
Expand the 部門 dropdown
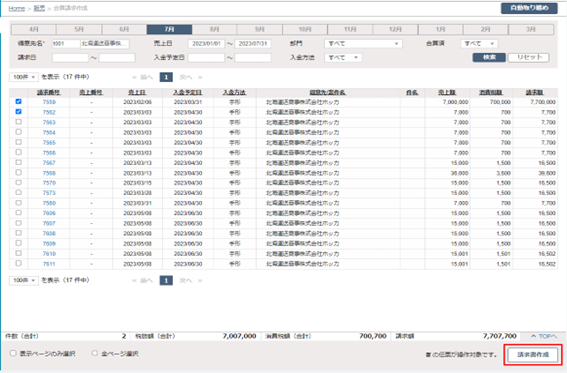(x=363, y=44)
